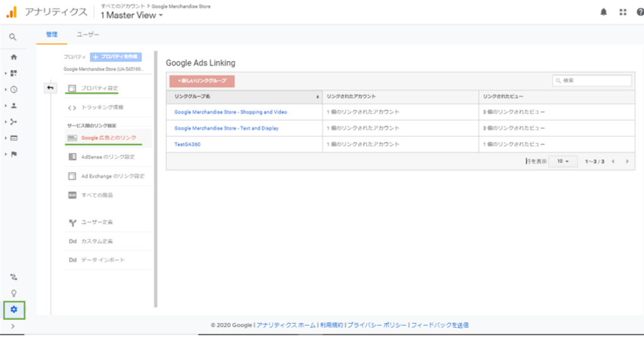Open AdSense のリンク設定 menu item

coord(108,156)
